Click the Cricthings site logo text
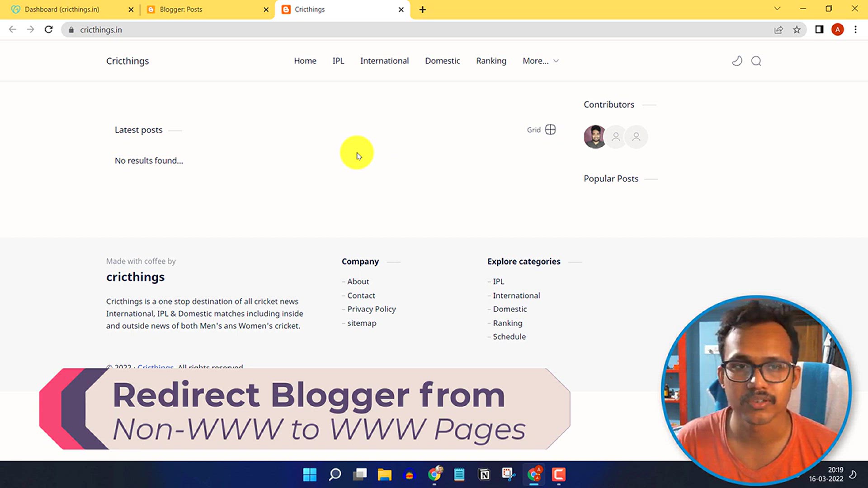 (x=127, y=61)
